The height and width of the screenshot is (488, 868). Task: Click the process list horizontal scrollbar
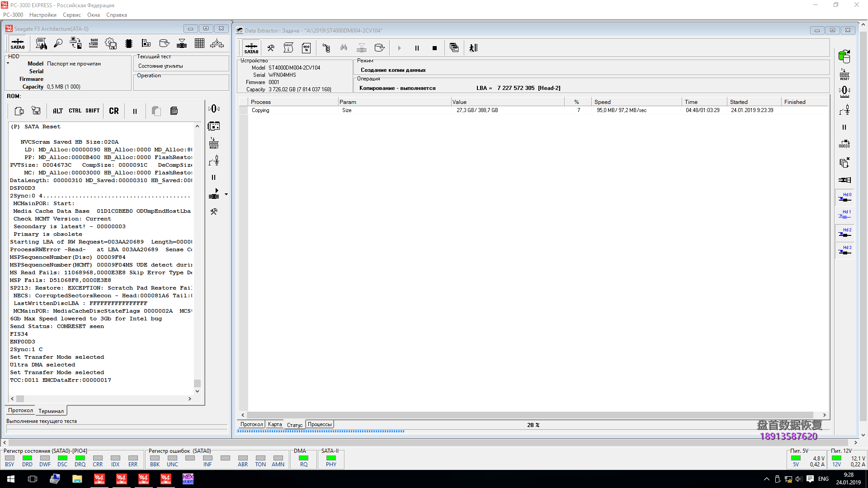coord(533,415)
